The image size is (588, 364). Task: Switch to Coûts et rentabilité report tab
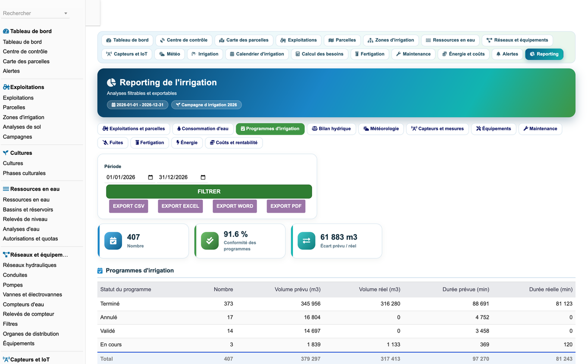[233, 143]
